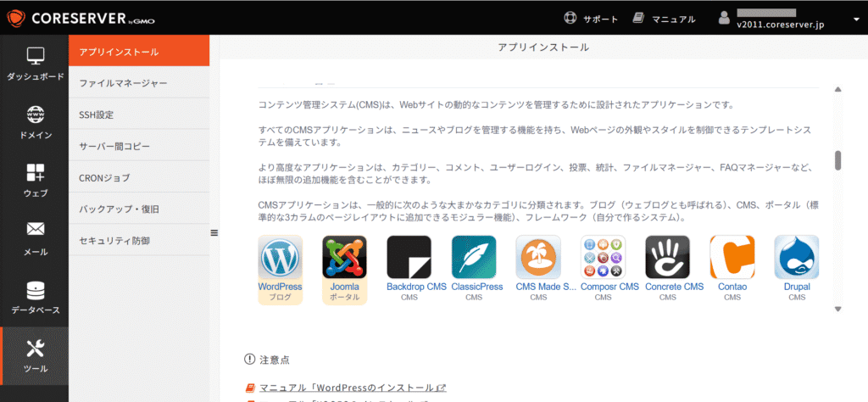Select the Tools wrench icon
Viewport: 868px width, 402px height.
[x=36, y=349]
